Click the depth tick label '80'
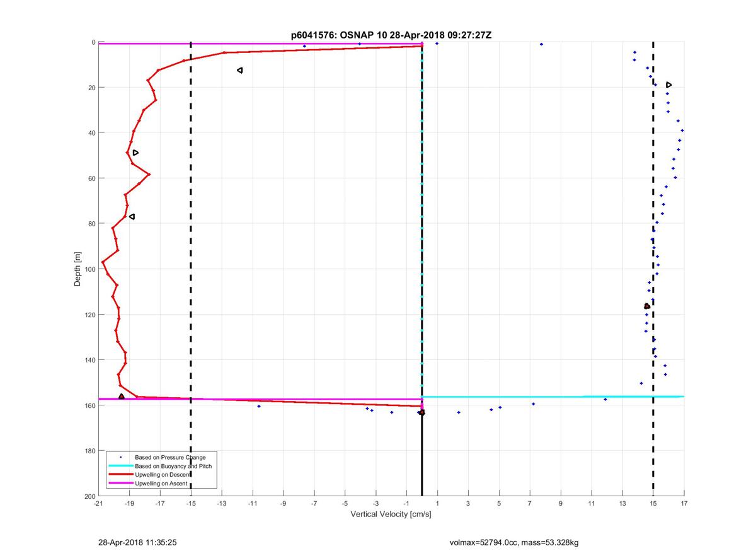Viewport: 756px width, 558px height. pos(91,224)
